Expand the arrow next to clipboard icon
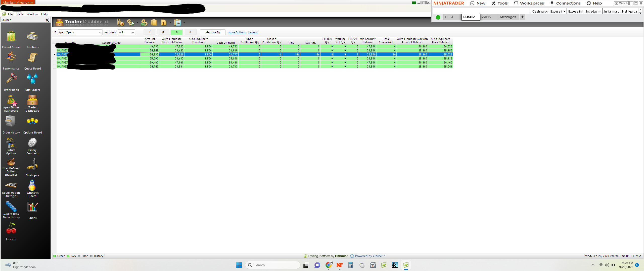Viewport: 644px width, 271px height. [x=184, y=23]
